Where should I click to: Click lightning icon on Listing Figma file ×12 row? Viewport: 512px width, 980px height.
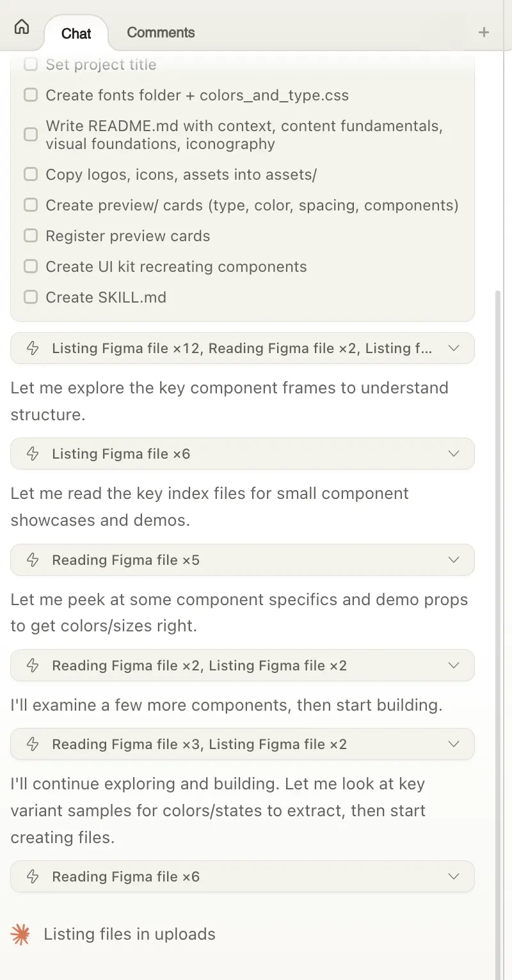coord(32,348)
